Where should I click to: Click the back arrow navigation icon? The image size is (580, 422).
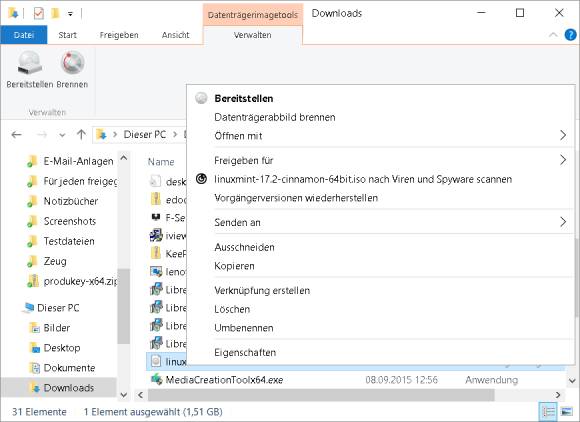coord(17,135)
